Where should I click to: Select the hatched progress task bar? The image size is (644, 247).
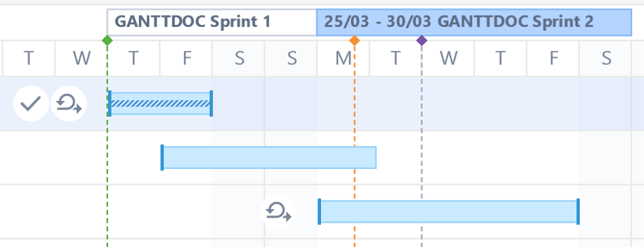[160, 104]
